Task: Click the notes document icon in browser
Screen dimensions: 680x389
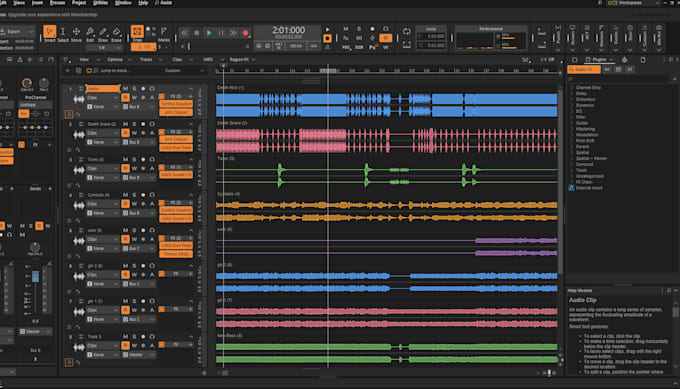Action: coord(643,59)
